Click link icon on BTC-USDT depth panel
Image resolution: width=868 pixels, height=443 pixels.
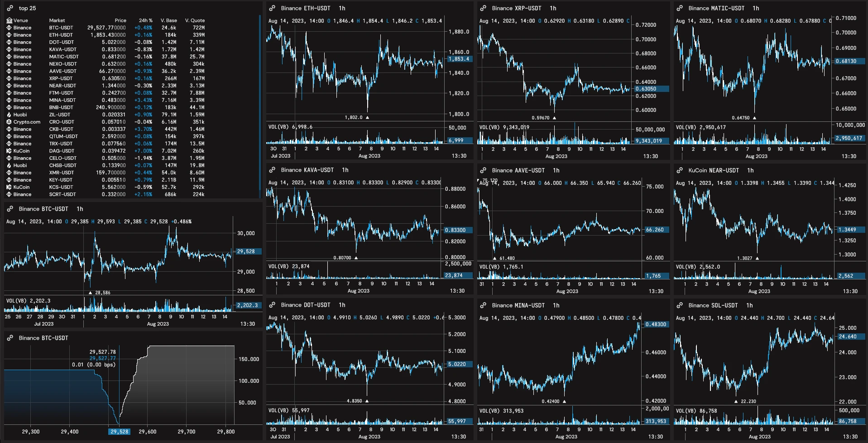[x=10, y=338]
